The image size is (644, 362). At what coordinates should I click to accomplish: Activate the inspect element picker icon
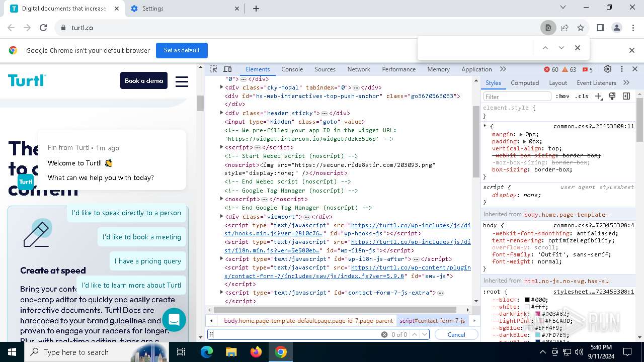click(x=213, y=69)
